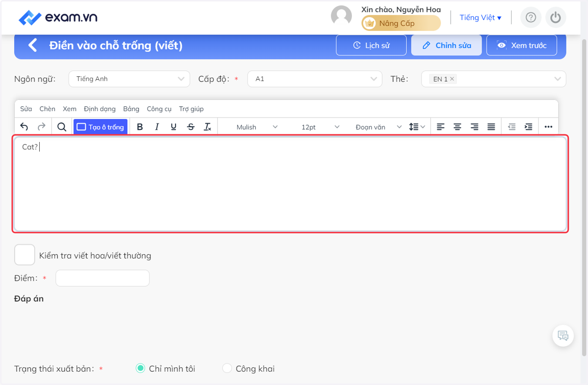This screenshot has height=385, width=588.
Task: Open the Xem menu
Action: click(70, 109)
